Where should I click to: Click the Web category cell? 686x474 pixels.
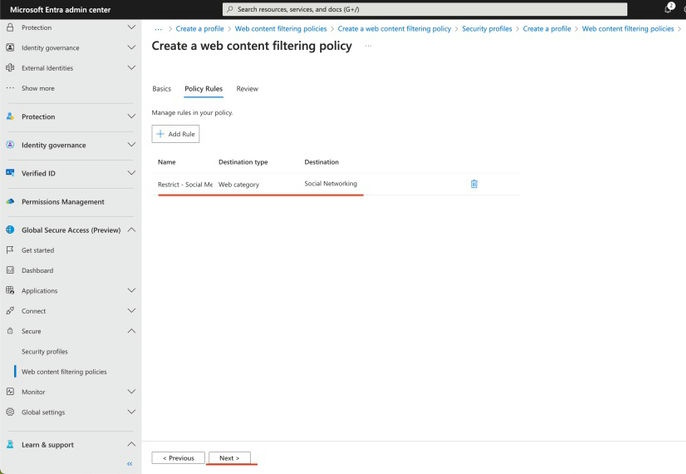(x=238, y=184)
